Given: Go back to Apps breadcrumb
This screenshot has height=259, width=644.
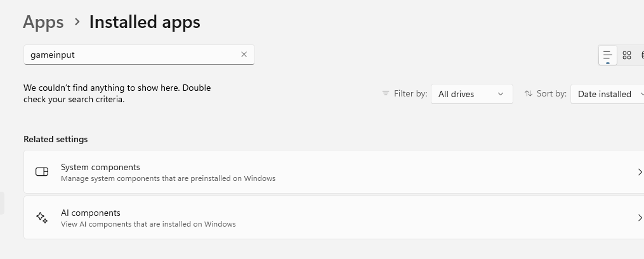Looking at the screenshot, I should pos(43,22).
